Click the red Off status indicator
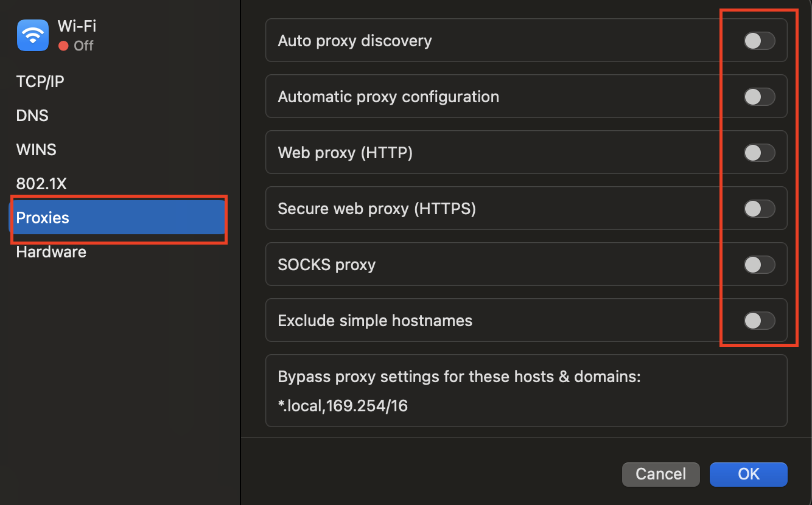 (x=64, y=46)
